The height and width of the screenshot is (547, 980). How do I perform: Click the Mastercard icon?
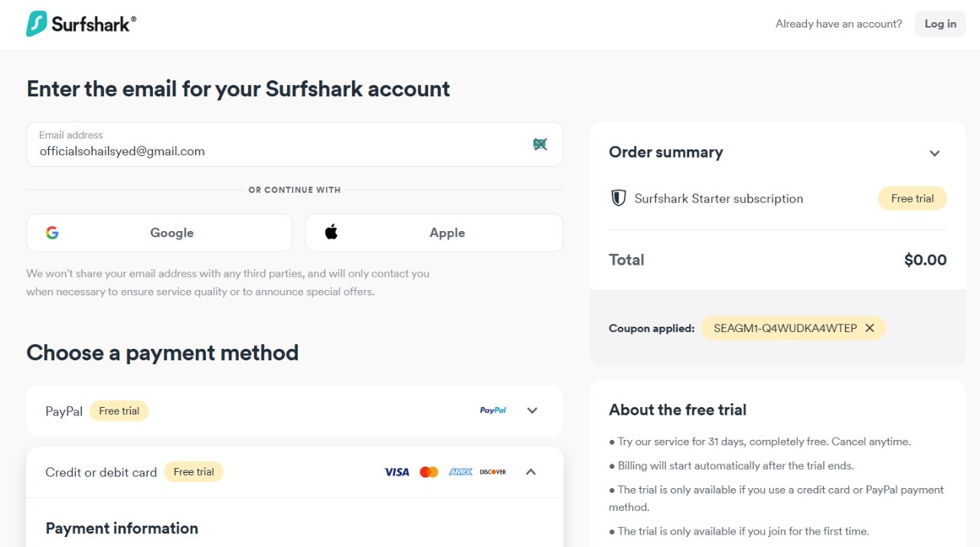(x=429, y=471)
